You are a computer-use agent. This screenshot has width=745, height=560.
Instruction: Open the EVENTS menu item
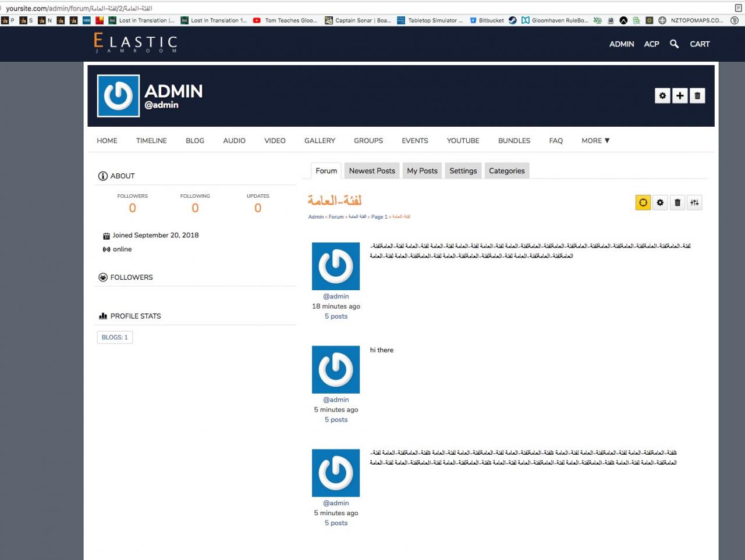(x=415, y=141)
